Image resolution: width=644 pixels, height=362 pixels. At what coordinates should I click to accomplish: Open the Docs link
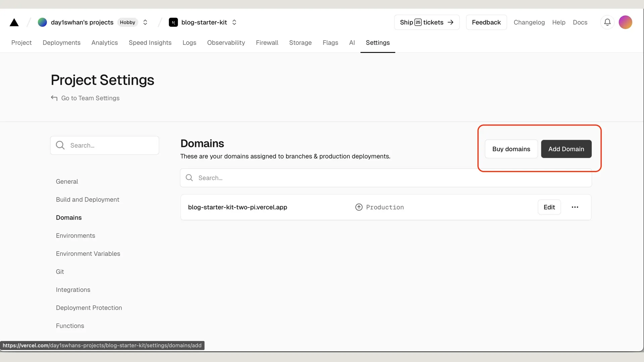pos(580,22)
